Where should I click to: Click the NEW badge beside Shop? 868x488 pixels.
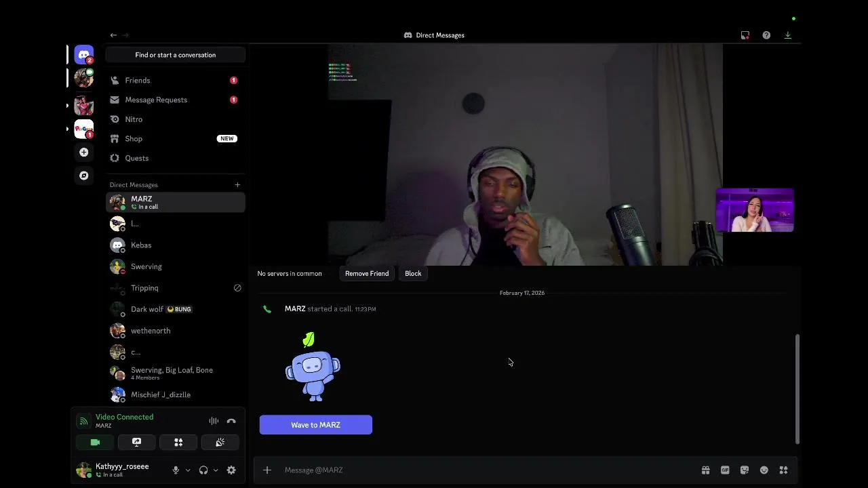(227, 138)
